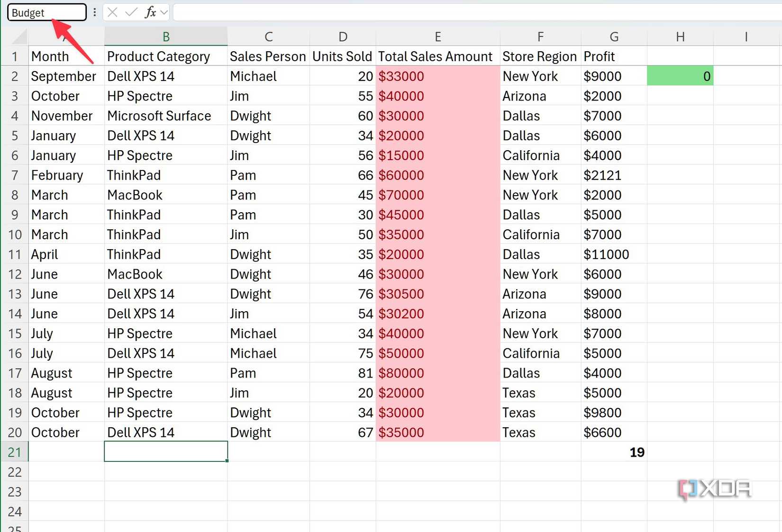Click the September month cell

tap(66, 76)
